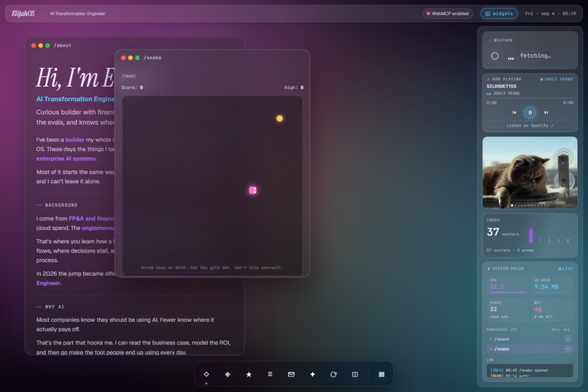Click the KILL ALL processes button
Viewport: 588px width, 392px height.
561,329
